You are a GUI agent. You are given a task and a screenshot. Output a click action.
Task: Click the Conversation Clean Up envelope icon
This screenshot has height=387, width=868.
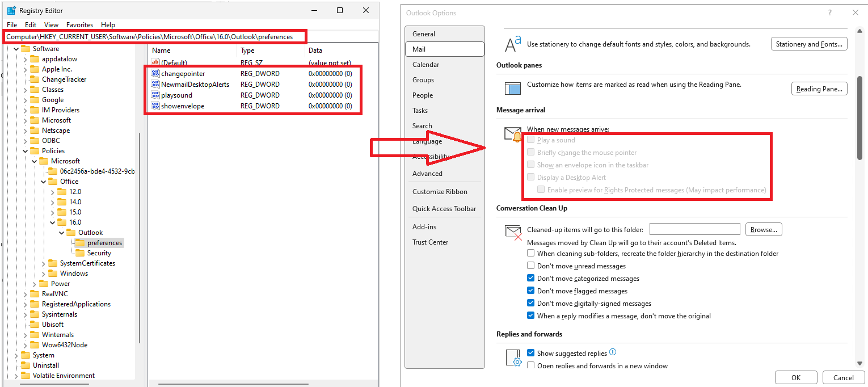point(513,233)
